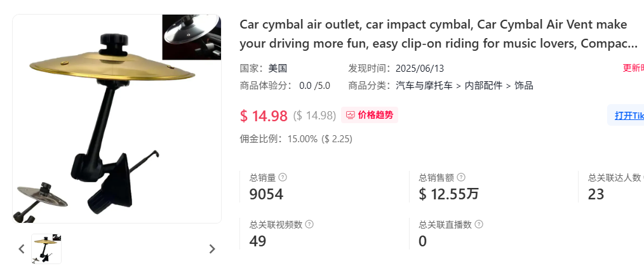Open the 打开Tik link at the right
644x280 pixels.
(628, 116)
